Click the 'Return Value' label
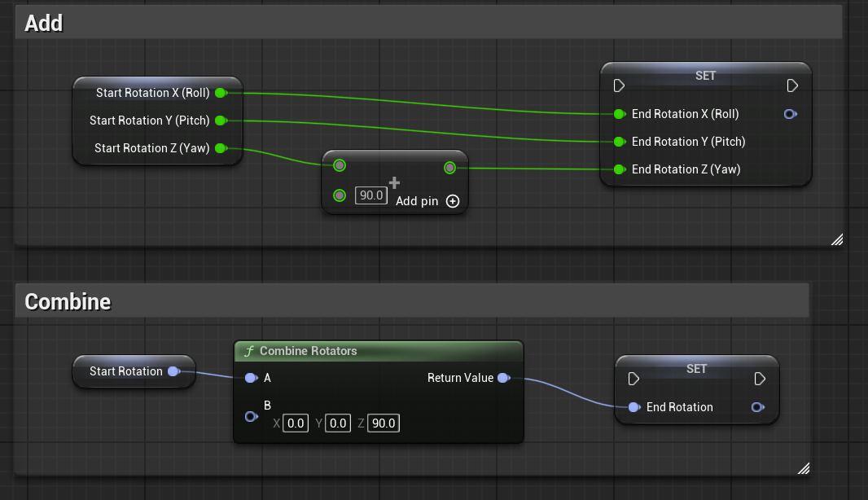This screenshot has width=868, height=500. [461, 378]
